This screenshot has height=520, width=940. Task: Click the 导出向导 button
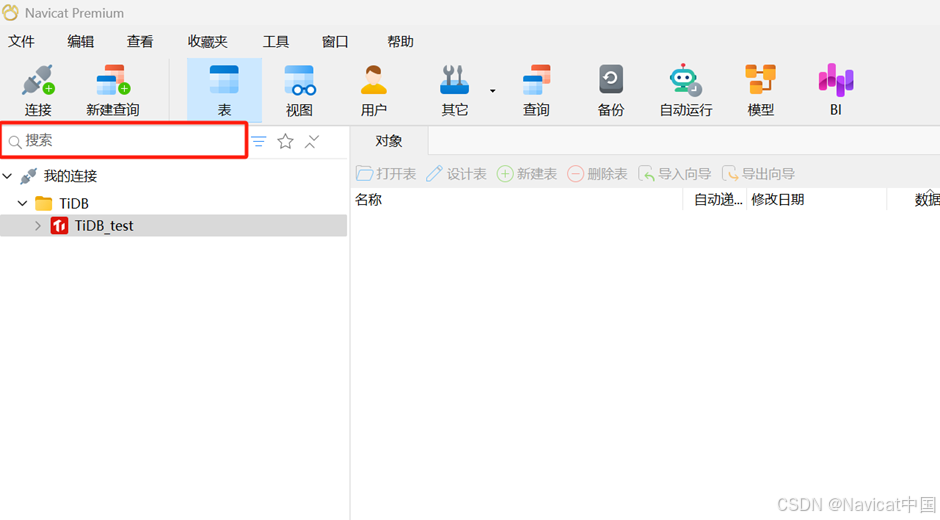click(758, 174)
